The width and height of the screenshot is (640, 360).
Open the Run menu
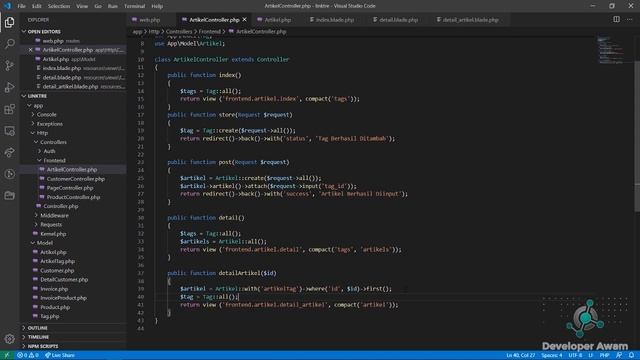click(x=113, y=6)
